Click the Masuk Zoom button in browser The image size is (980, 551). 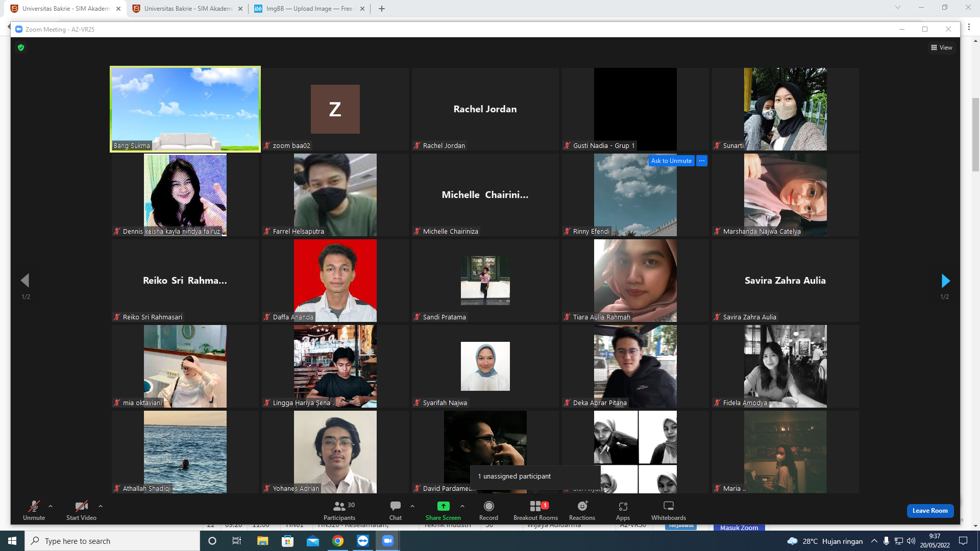(x=739, y=528)
